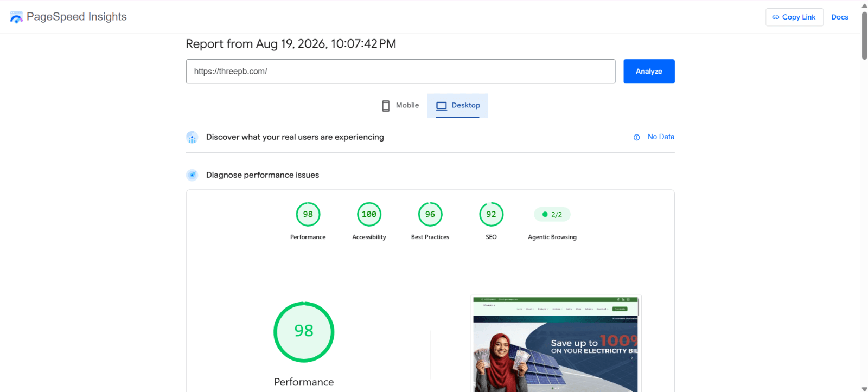Screen dimensions: 868x392
Task: Click the Analyze button
Action: 649,71
